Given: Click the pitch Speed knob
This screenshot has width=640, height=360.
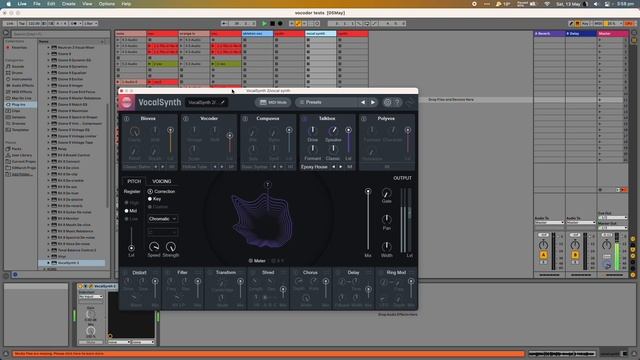Looking at the screenshot, I should point(154,247).
